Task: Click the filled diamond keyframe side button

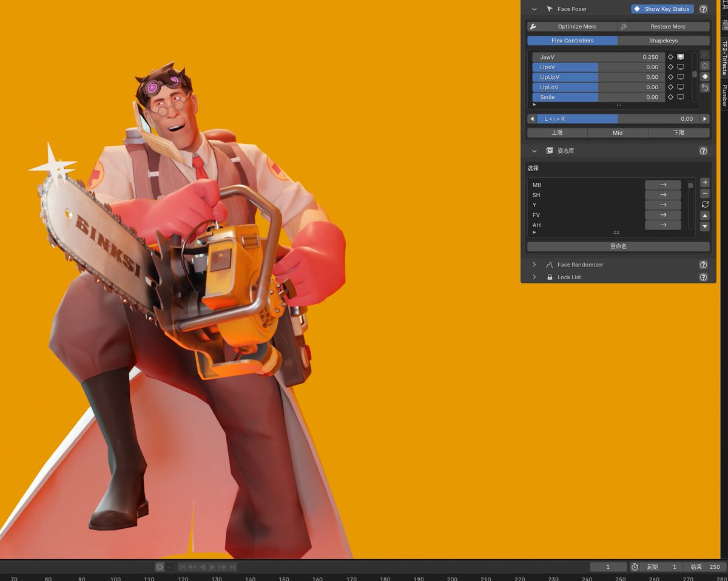Action: (705, 76)
